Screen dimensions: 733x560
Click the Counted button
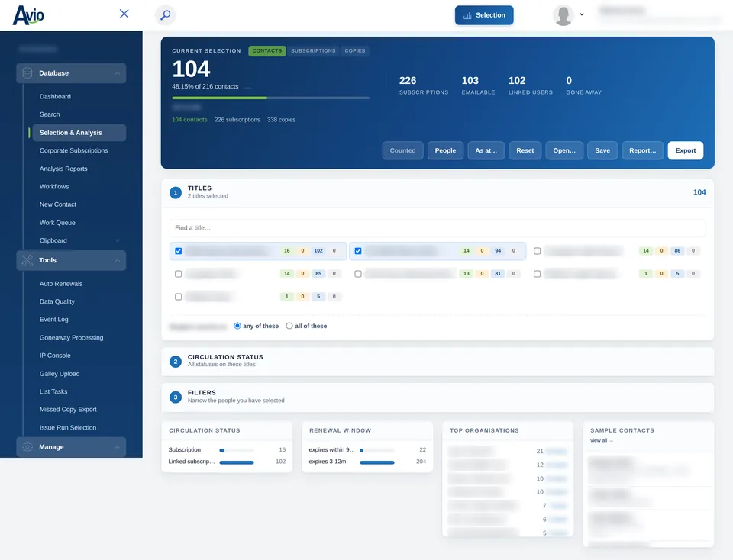point(402,150)
